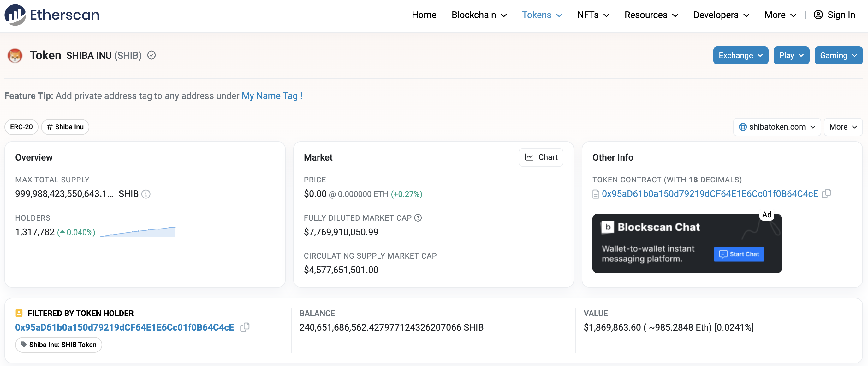Click the Chart button in Market card
868x366 pixels.
pyautogui.click(x=541, y=157)
